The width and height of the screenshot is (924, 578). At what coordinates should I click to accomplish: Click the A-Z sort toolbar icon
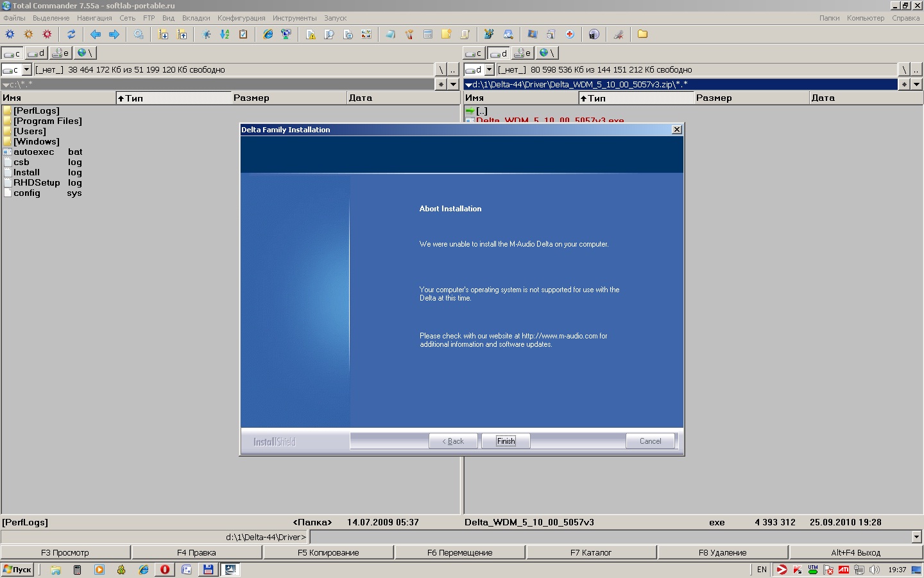[x=225, y=35]
